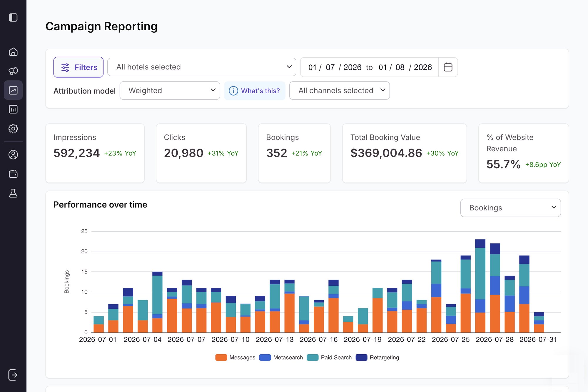Open the user account icon

[x=13, y=155]
